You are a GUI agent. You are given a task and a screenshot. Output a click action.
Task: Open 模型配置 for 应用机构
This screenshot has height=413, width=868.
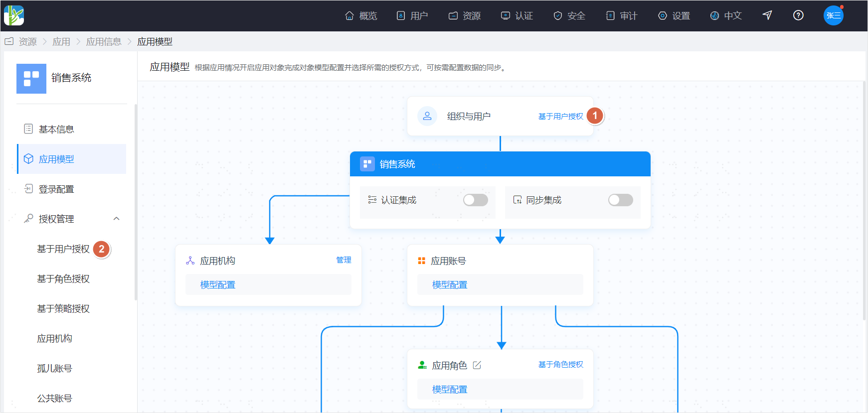(x=218, y=285)
